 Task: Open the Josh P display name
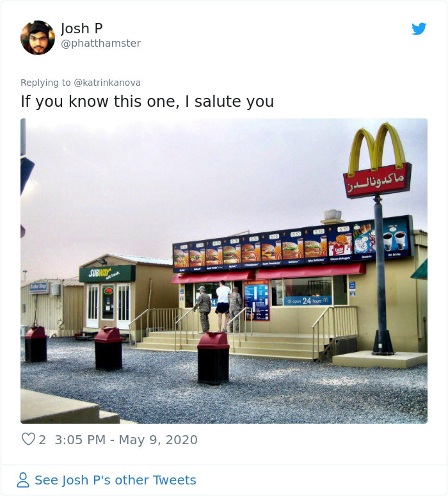(x=82, y=28)
